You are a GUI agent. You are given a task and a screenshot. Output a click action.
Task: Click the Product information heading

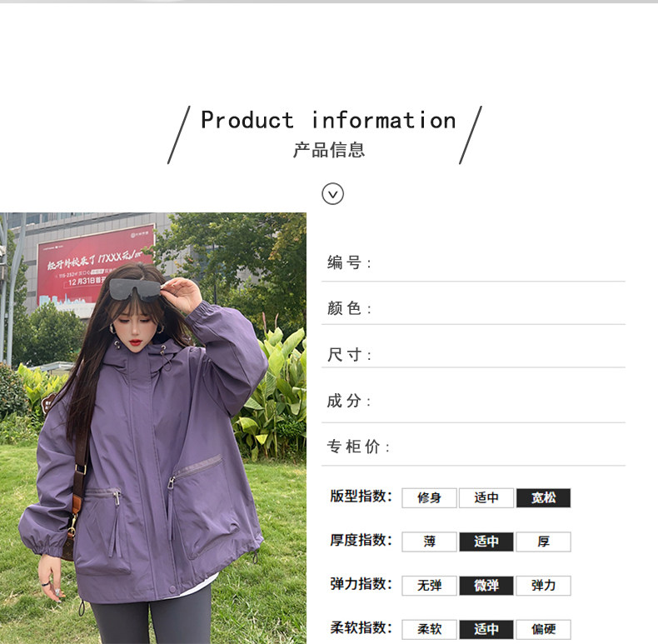328,121
